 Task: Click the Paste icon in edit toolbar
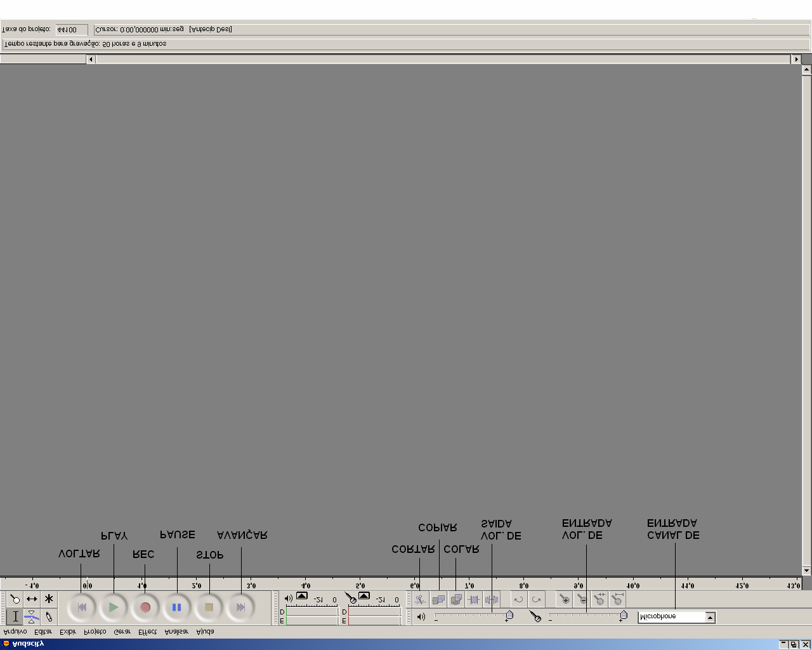(x=455, y=599)
